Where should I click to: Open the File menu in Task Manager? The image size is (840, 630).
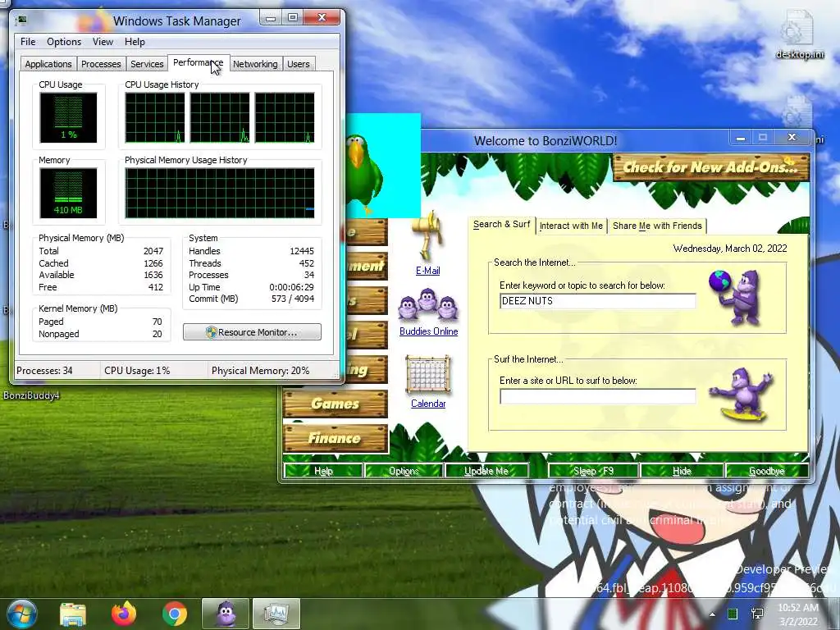pyautogui.click(x=28, y=42)
